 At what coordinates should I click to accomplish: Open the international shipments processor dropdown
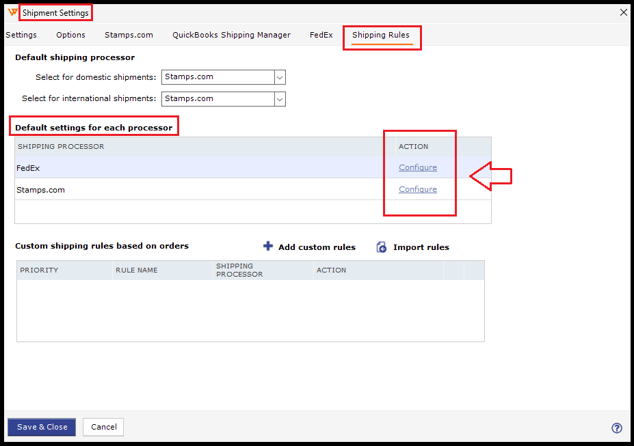[x=279, y=99]
